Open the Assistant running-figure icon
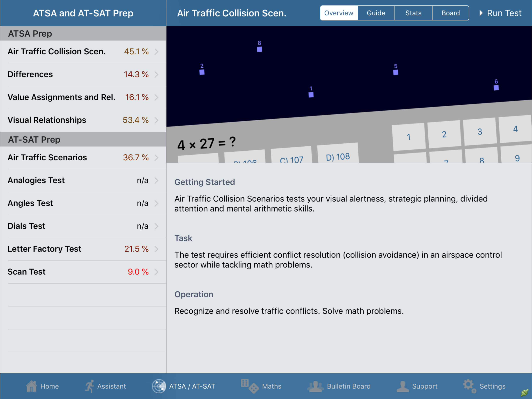The height and width of the screenshot is (399, 532). (89, 386)
